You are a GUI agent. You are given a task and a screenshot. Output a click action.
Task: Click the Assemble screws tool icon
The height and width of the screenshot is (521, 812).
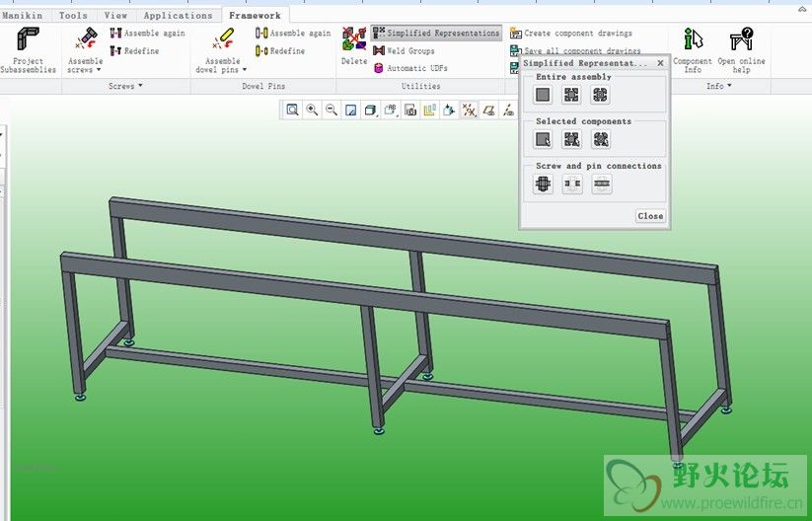(x=86, y=39)
